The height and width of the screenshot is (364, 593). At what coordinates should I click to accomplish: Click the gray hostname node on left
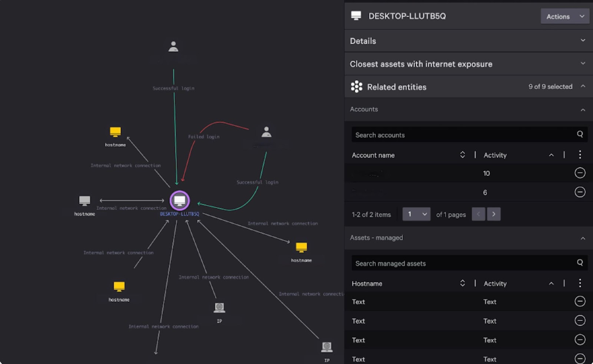[x=85, y=201]
